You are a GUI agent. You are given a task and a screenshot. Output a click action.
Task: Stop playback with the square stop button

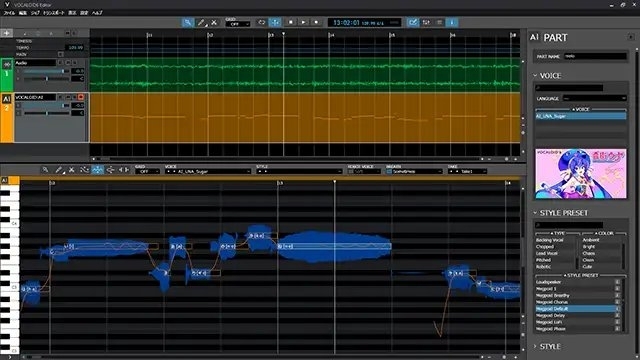[291, 22]
